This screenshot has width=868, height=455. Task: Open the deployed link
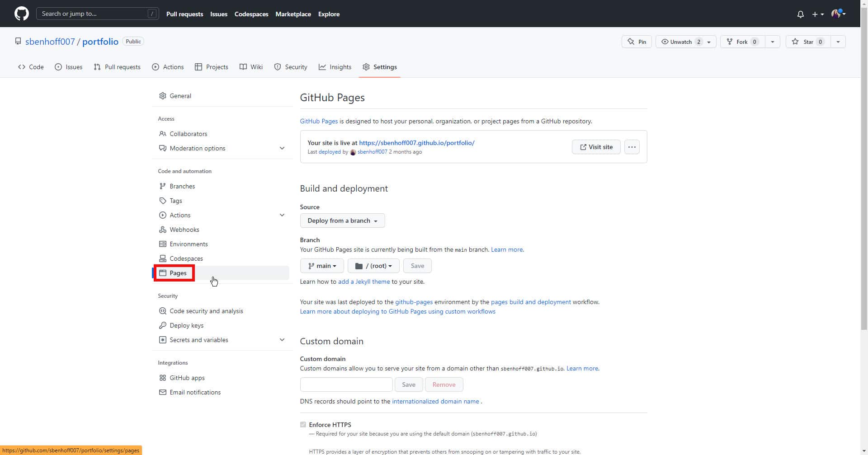pyautogui.click(x=330, y=152)
